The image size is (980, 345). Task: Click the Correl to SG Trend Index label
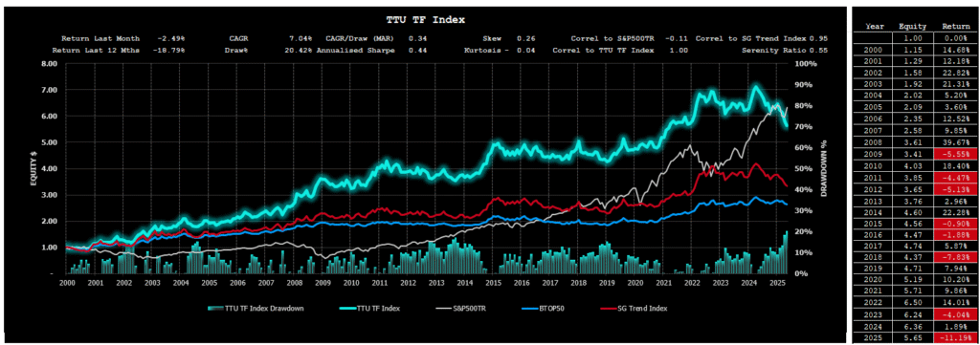click(x=750, y=38)
